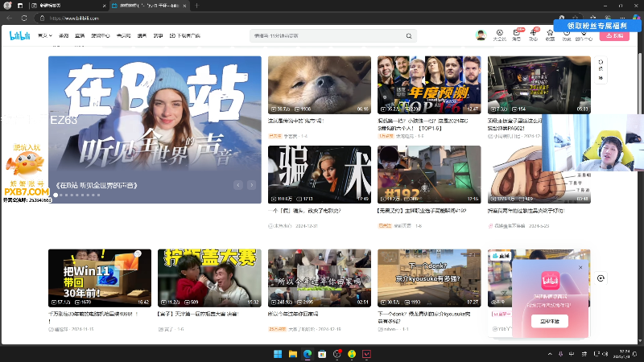This screenshot has width=644, height=362.
Task: Click the white button in the pink popup
Action: tap(550, 321)
